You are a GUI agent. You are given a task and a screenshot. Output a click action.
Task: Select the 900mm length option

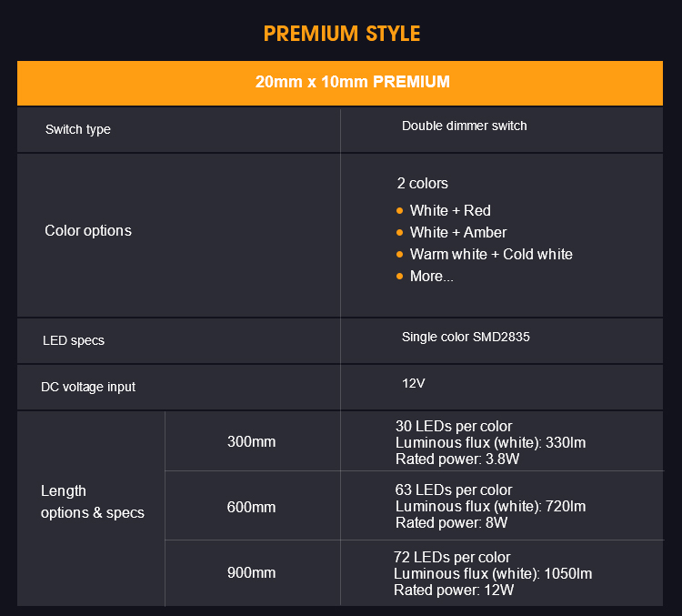pyautogui.click(x=251, y=573)
